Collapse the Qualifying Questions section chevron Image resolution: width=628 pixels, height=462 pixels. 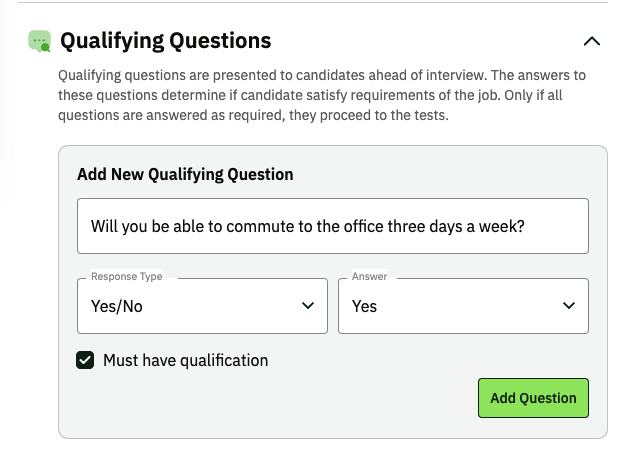click(592, 41)
